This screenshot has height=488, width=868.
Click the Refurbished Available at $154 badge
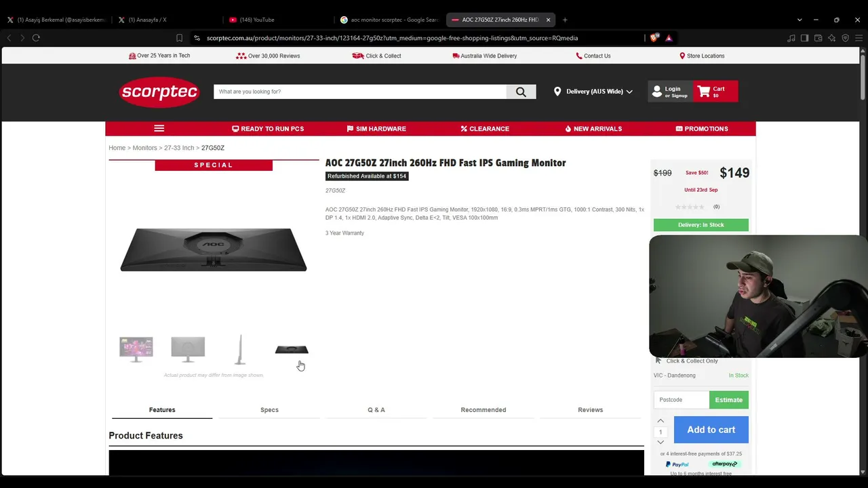coord(367,176)
